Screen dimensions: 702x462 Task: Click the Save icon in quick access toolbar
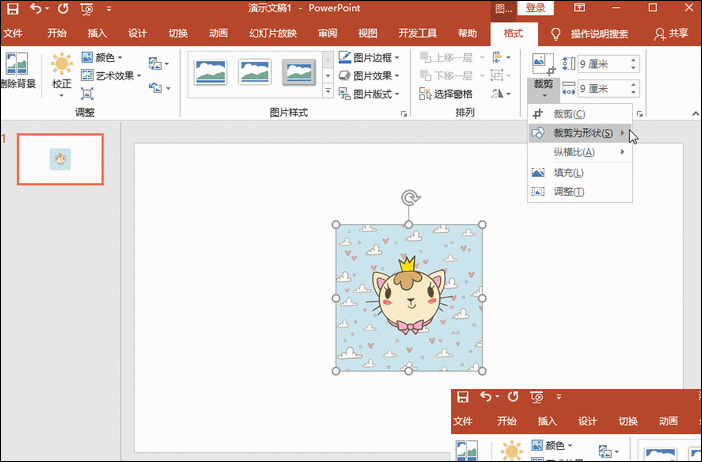[11, 9]
